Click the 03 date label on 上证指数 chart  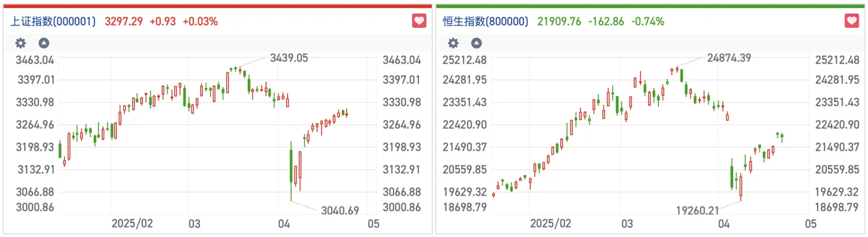point(193,224)
